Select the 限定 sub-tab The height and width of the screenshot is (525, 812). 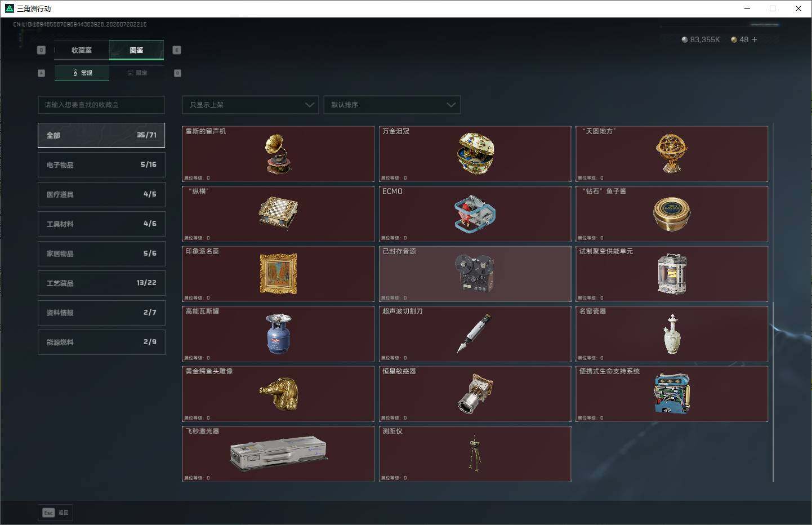(137, 73)
